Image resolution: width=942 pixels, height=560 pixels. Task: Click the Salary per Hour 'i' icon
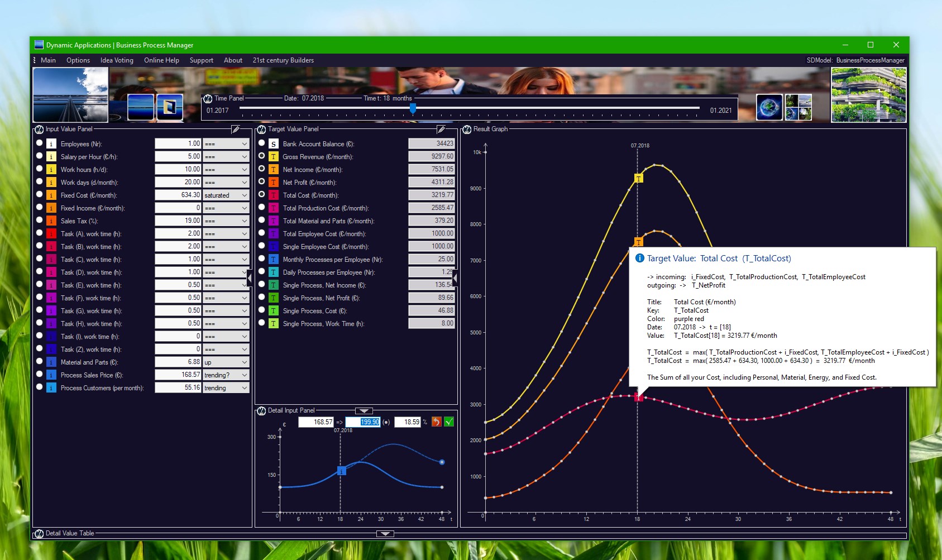pos(51,157)
